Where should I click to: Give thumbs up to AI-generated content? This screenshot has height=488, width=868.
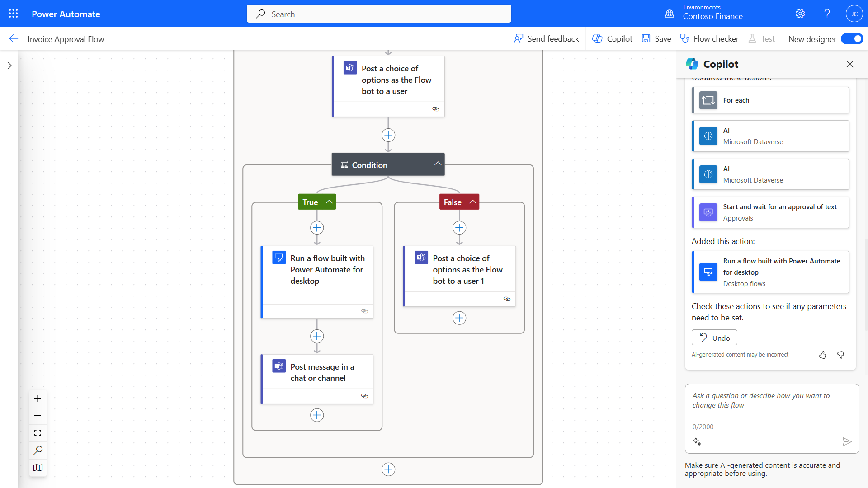822,355
